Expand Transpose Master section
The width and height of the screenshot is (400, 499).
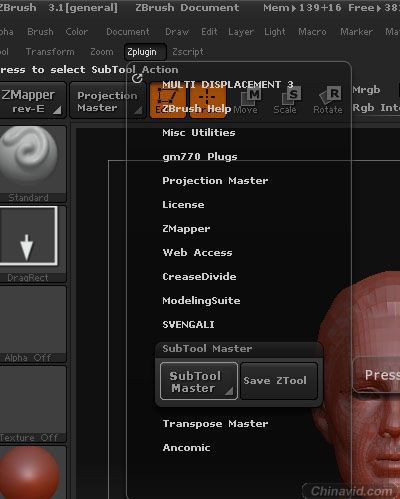[x=215, y=424]
